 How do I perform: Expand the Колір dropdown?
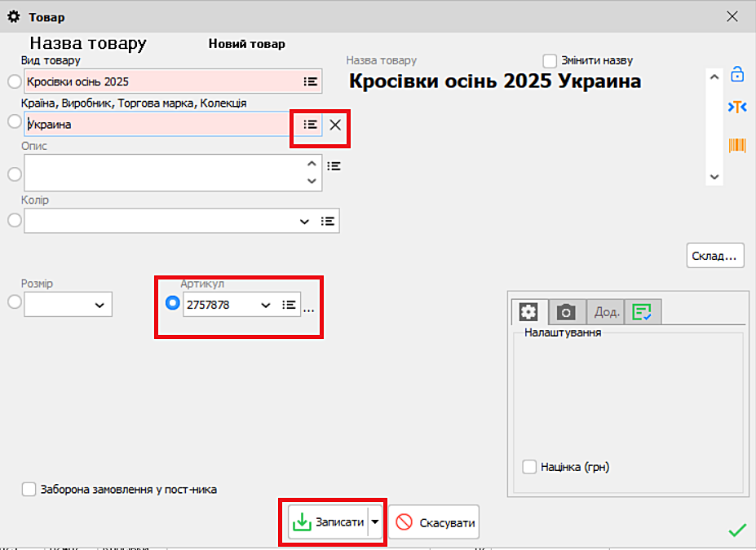pos(304,221)
